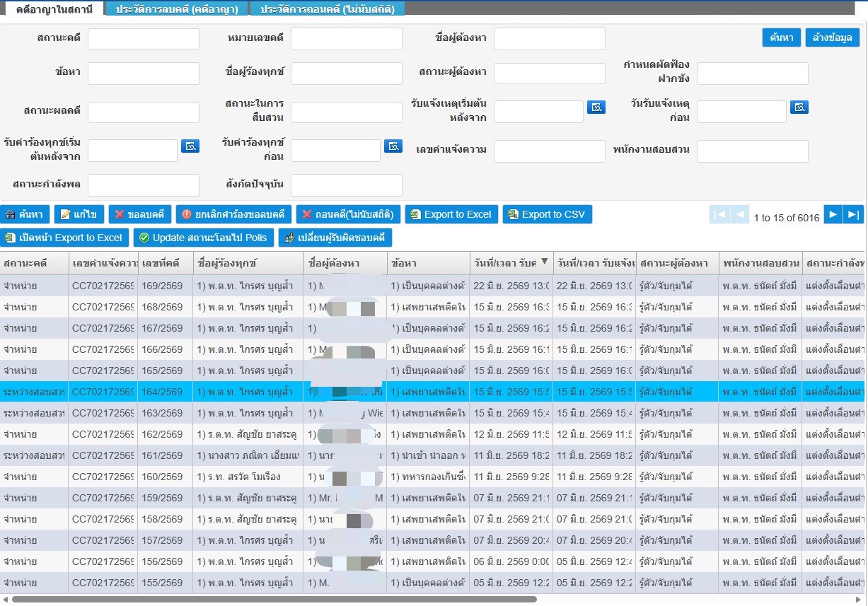This screenshot has height=606, width=868.
Task: Focus the พนักงานสอบสวน input field
Action: point(753,151)
